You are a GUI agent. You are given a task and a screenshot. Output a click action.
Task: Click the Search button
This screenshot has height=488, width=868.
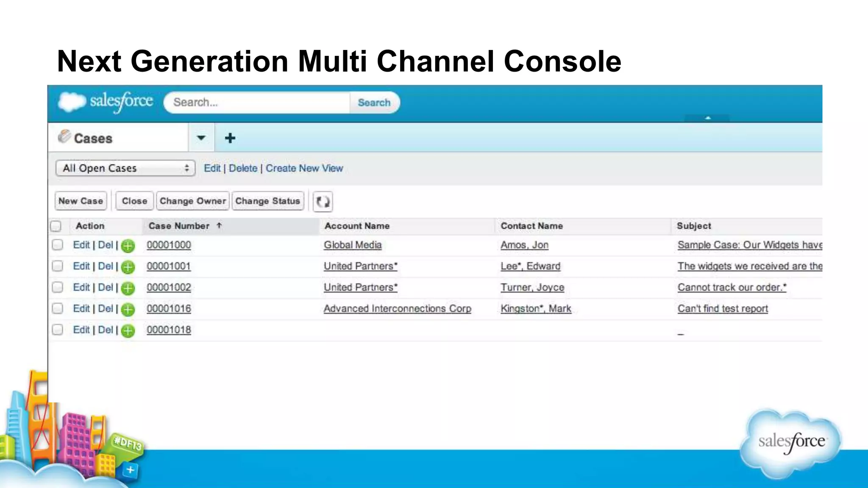[374, 103]
